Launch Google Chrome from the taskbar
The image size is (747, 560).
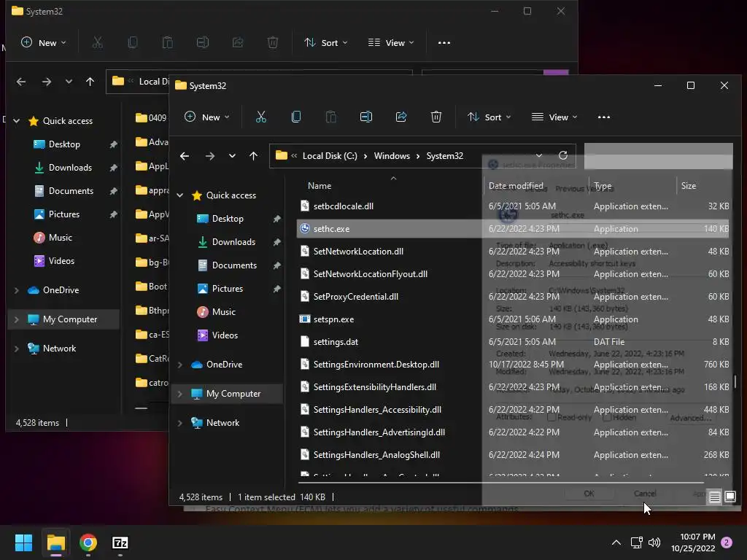point(88,542)
